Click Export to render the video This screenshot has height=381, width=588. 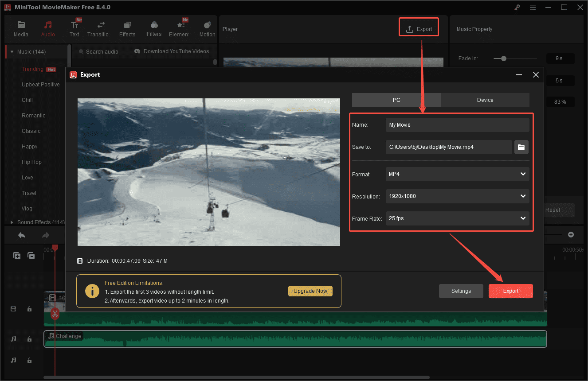(510, 291)
